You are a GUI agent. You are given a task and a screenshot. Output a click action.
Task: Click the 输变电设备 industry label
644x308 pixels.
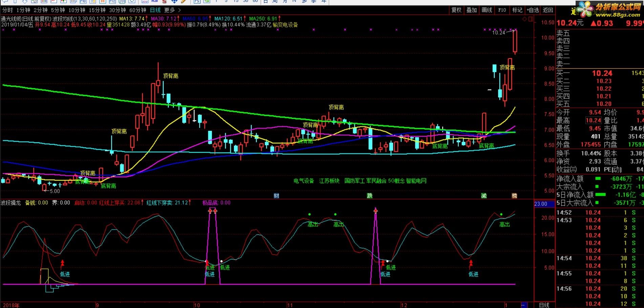pos(285,25)
